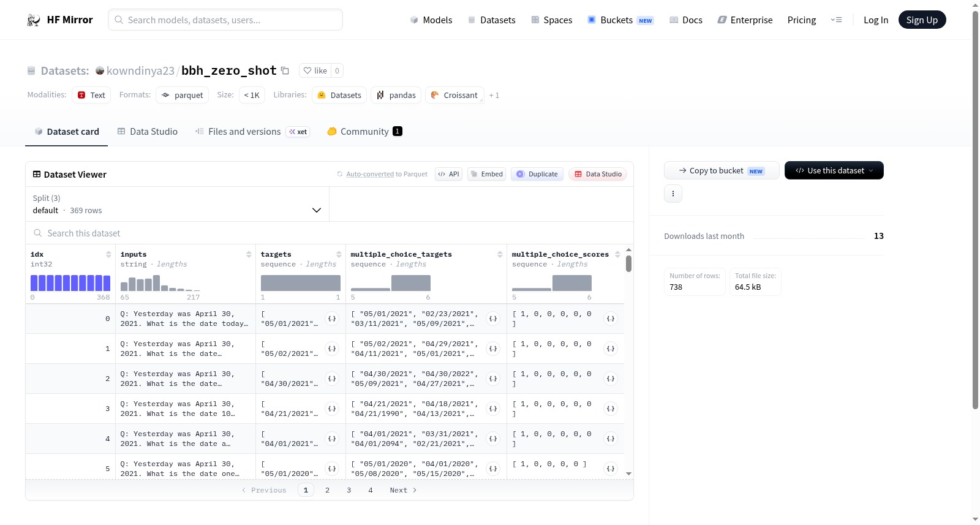The width and height of the screenshot is (980, 525).
Task: Click the Embed button
Action: [x=487, y=175]
